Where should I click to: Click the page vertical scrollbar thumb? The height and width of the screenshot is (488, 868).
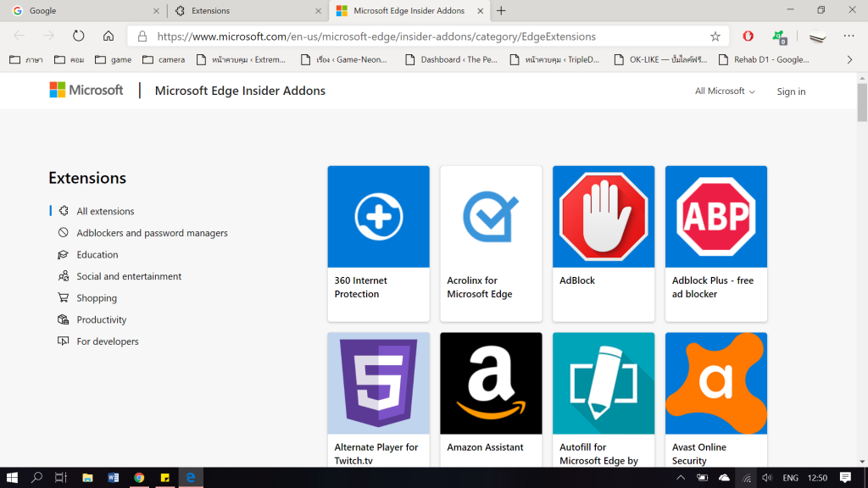tap(862, 102)
